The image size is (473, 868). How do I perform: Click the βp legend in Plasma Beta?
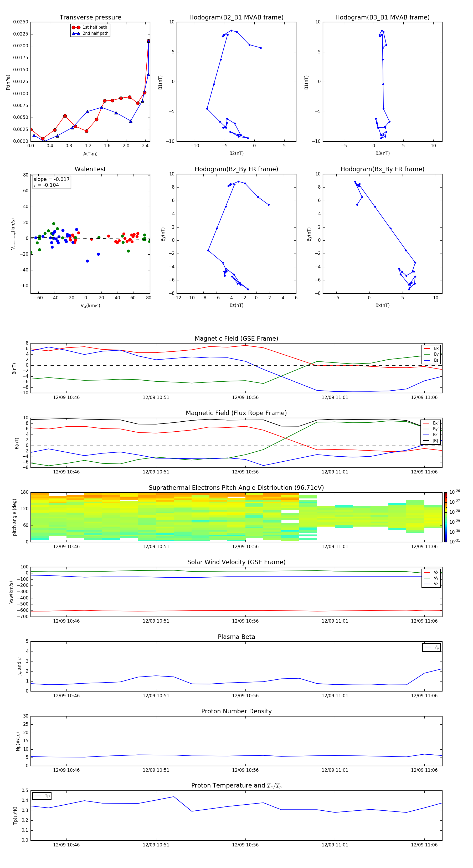tap(431, 647)
